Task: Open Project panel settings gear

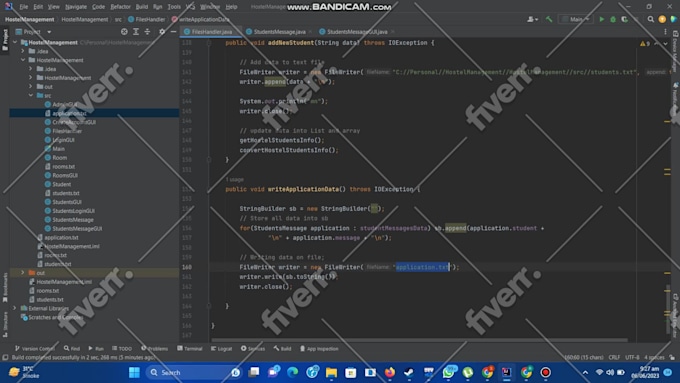Action: (162, 32)
